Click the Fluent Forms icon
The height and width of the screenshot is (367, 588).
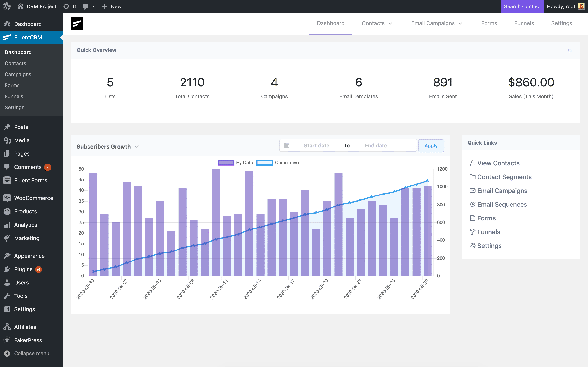[x=7, y=180]
